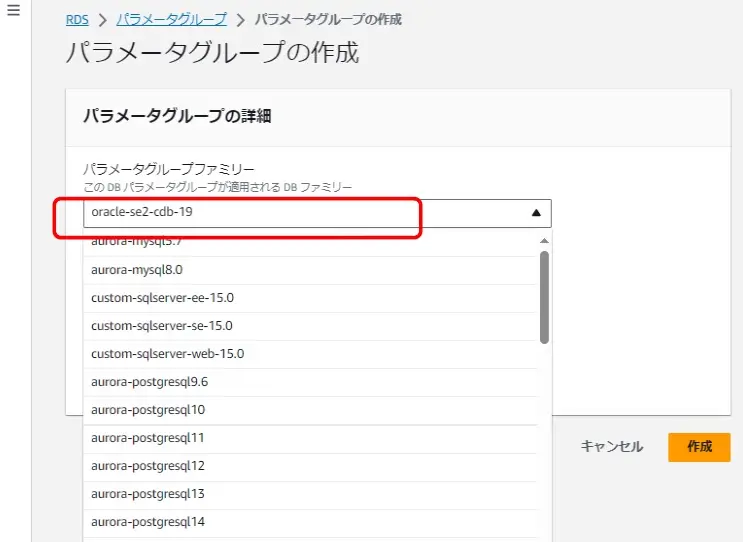Pick aurora-postgresql12 in the dropdown
Viewport: 743px width, 542px height.
tap(148, 466)
